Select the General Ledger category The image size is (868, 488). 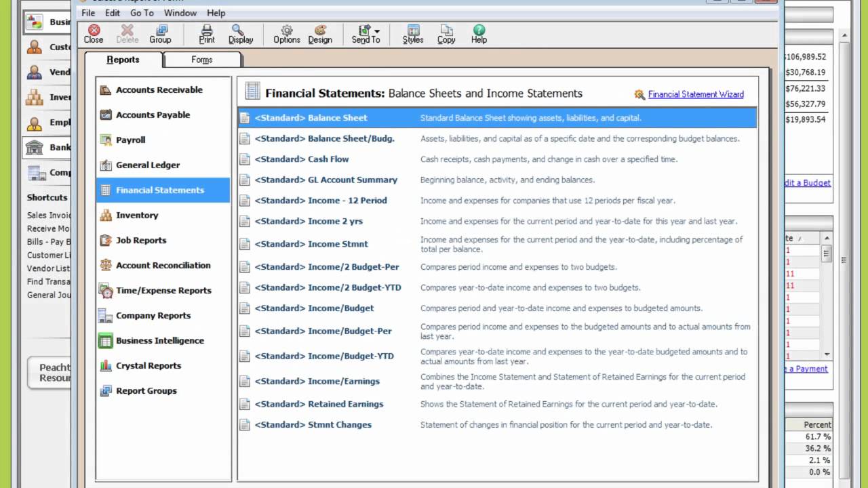pos(163,165)
